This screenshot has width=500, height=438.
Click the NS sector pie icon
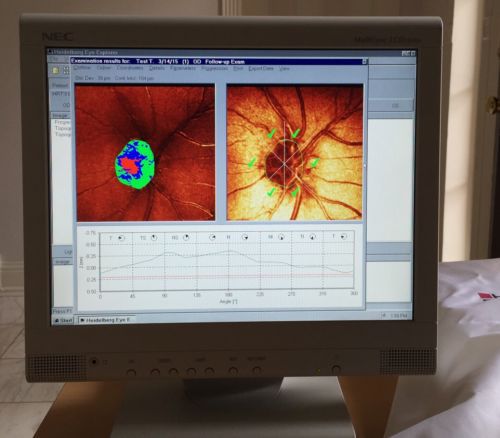pyautogui.click(x=186, y=237)
